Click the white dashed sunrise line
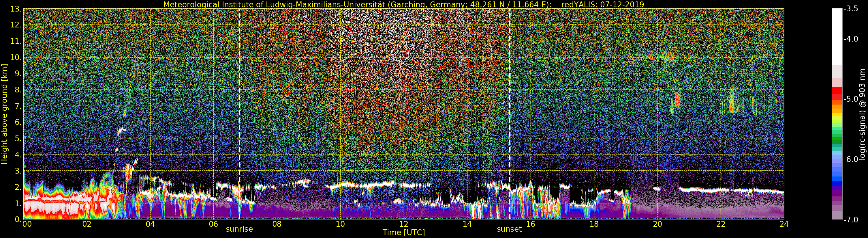 240,114
